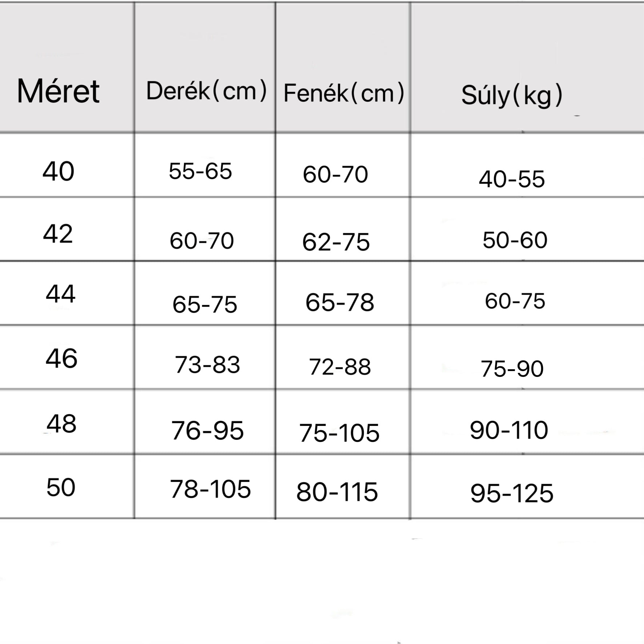Click weight value 75-90
The height and width of the screenshot is (644, 644).
[x=512, y=369]
